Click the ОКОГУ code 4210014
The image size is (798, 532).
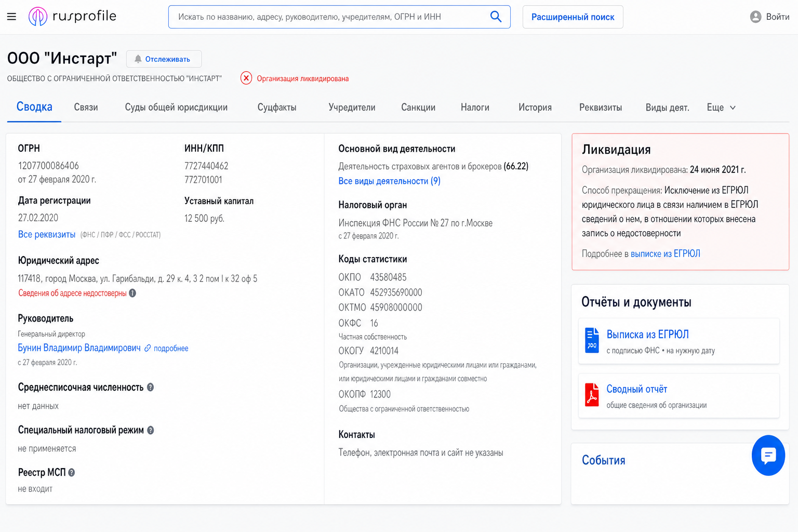(x=384, y=351)
